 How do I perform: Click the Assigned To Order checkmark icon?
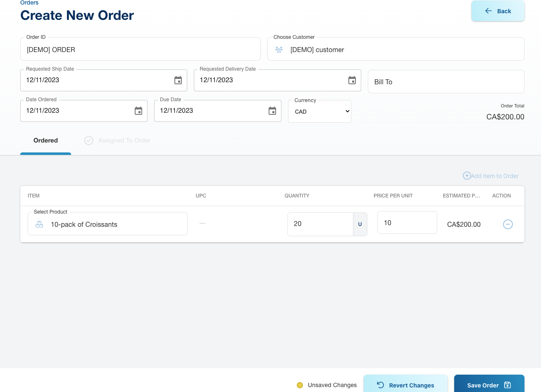click(89, 140)
